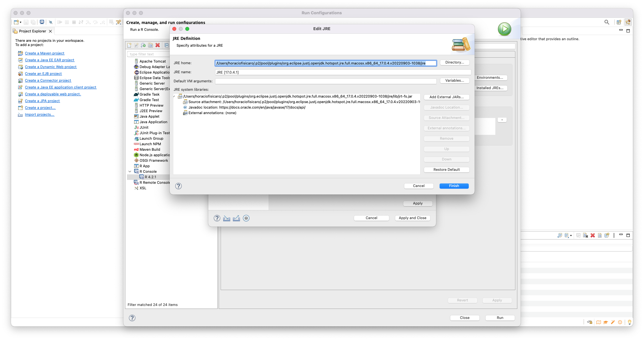Click Open Perspective icon in Eclipse toolbar
The width and height of the screenshot is (644, 340).
click(x=619, y=22)
